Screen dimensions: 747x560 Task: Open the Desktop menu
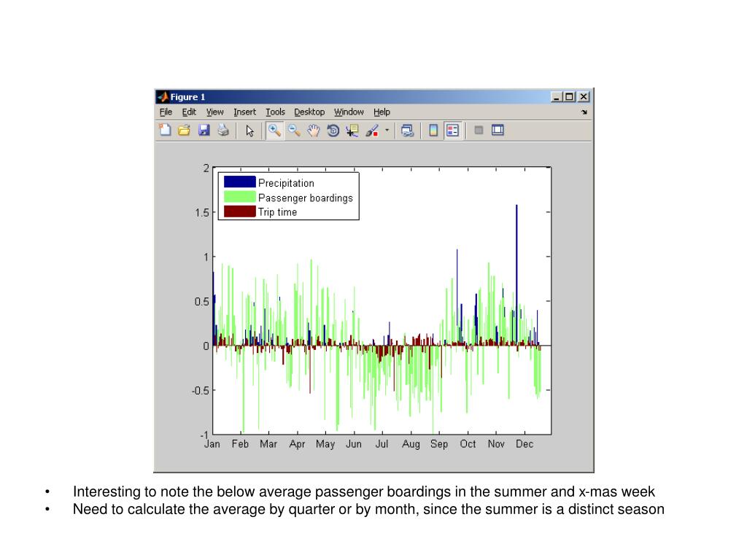pyautogui.click(x=309, y=112)
